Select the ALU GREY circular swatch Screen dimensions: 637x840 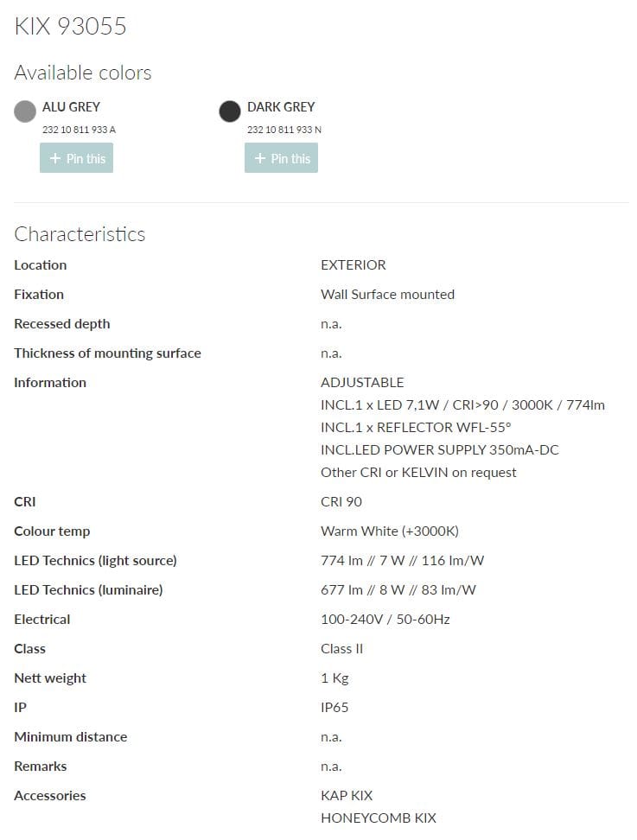point(24,111)
